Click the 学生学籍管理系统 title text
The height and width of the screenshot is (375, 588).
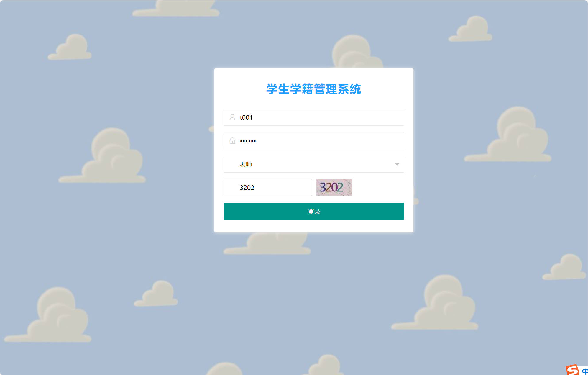coord(313,90)
